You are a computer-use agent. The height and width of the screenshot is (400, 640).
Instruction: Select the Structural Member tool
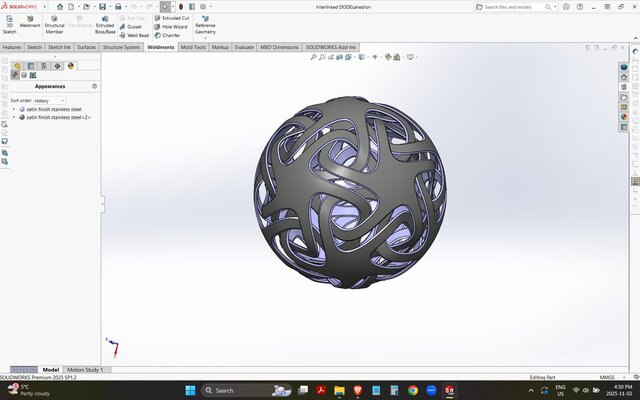55,23
